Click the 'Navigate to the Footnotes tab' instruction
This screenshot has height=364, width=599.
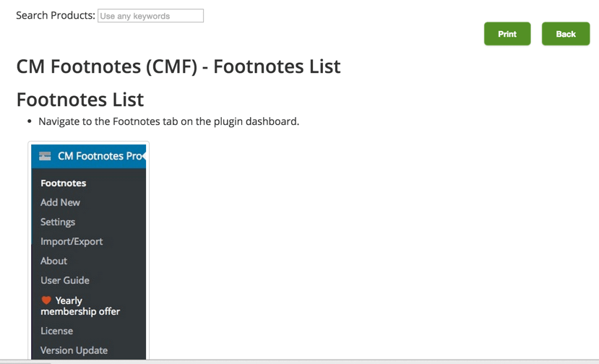(168, 121)
